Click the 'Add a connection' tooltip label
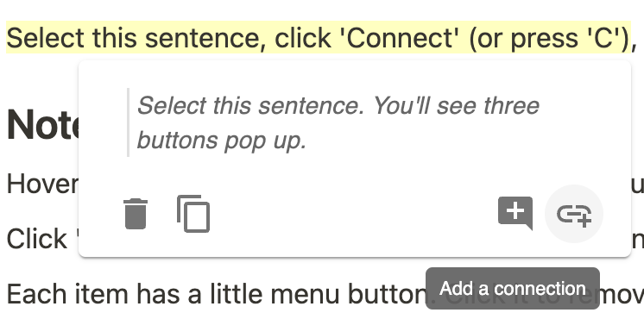The height and width of the screenshot is (319, 644). click(513, 289)
